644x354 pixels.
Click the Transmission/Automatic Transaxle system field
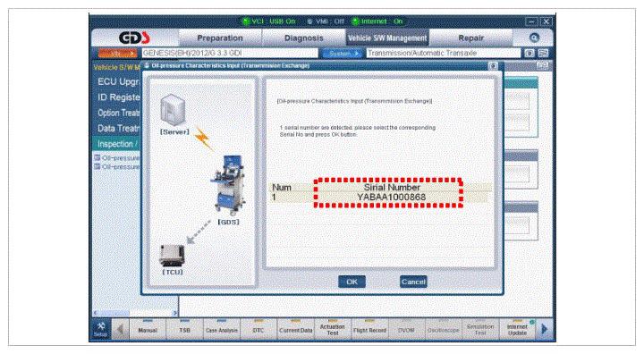pos(443,53)
